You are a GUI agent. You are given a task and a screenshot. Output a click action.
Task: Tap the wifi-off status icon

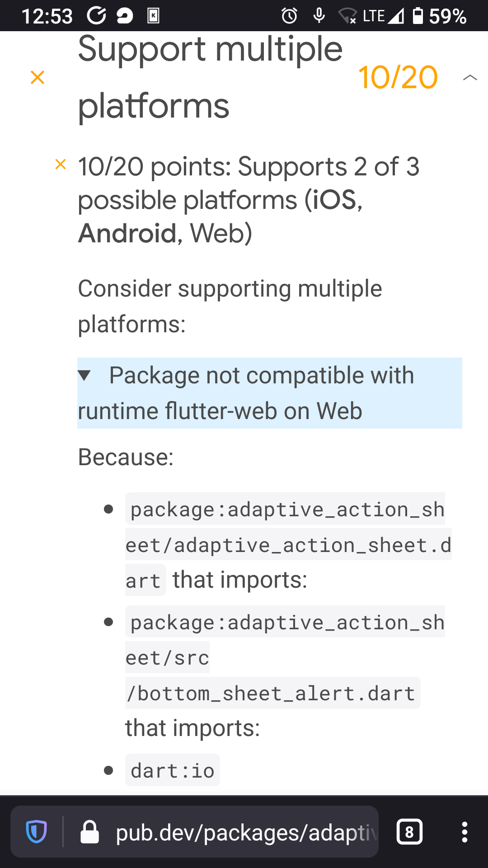tap(348, 16)
